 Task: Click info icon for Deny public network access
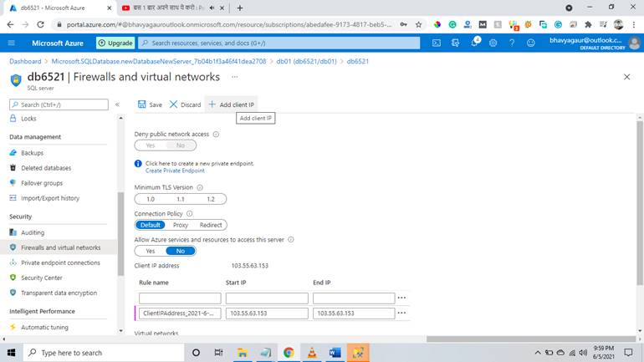pos(216,135)
